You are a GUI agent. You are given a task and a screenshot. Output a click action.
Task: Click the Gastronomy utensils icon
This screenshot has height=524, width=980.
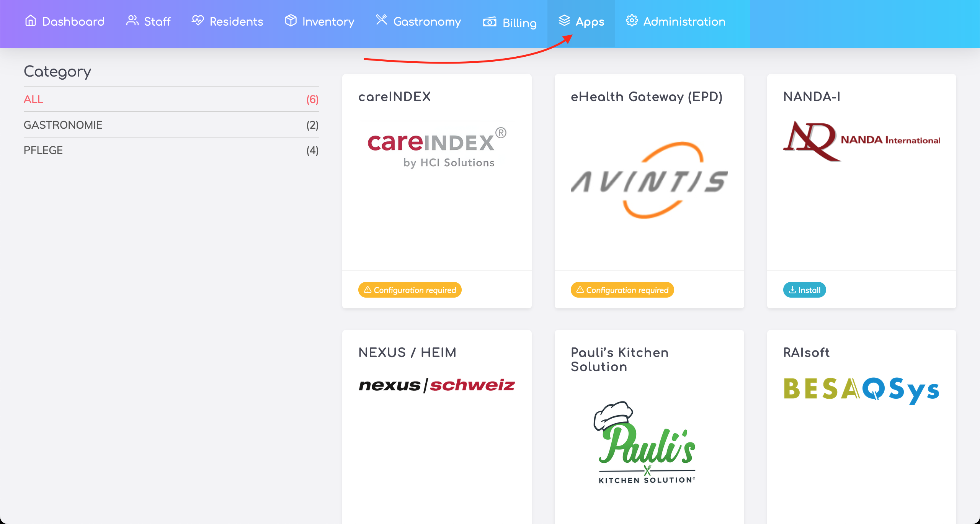[x=381, y=20]
